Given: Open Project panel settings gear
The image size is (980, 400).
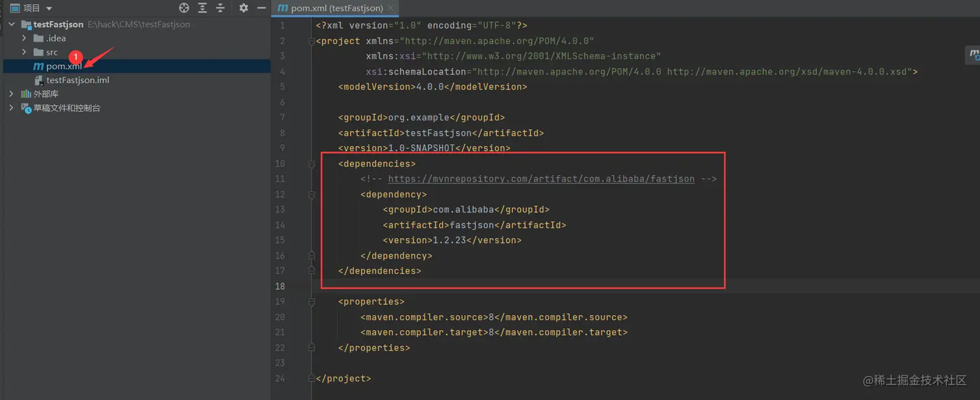Looking at the screenshot, I should [244, 8].
